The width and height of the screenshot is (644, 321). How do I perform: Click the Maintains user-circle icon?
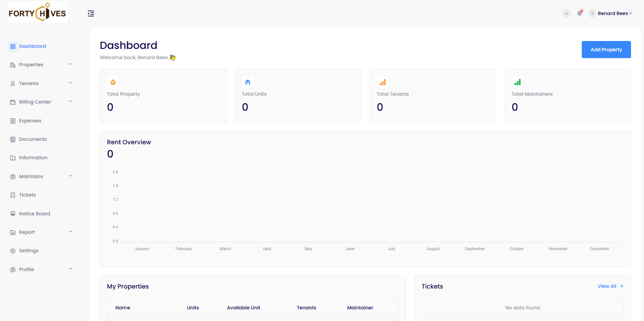click(13, 176)
